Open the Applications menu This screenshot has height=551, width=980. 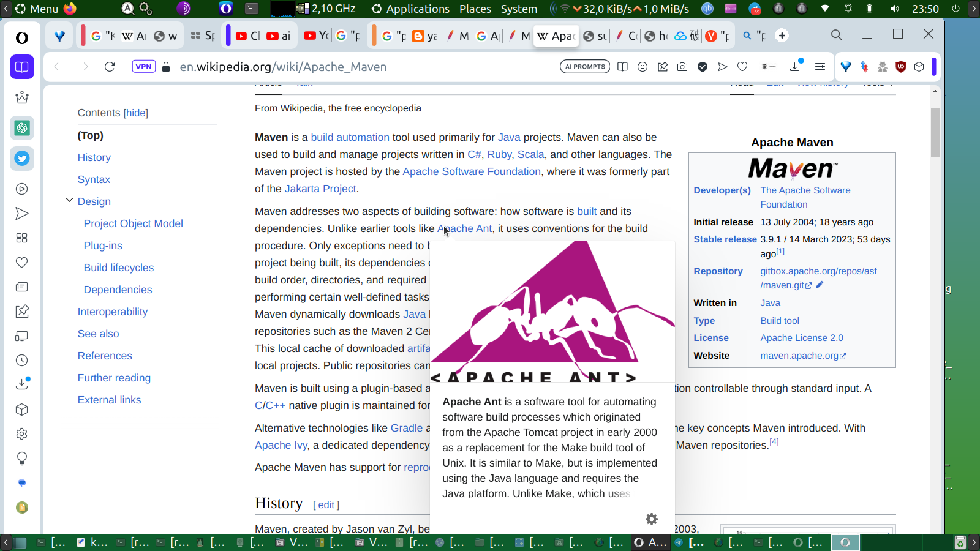[x=410, y=9]
